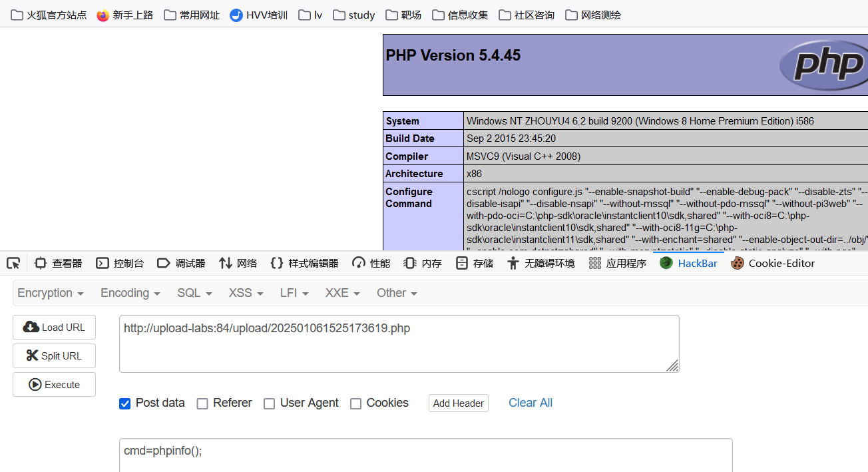Click the Architecture row label
Viewport: 868px width, 472px height.
[414, 174]
